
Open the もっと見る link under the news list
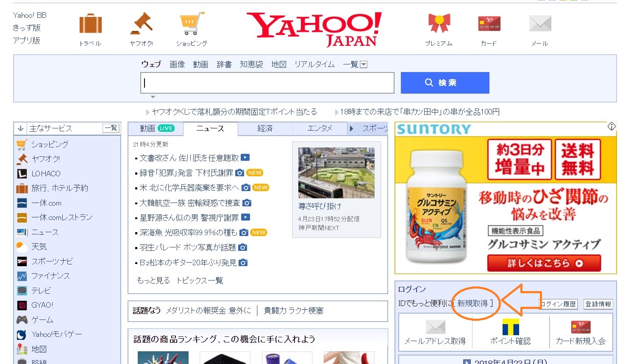(153, 281)
